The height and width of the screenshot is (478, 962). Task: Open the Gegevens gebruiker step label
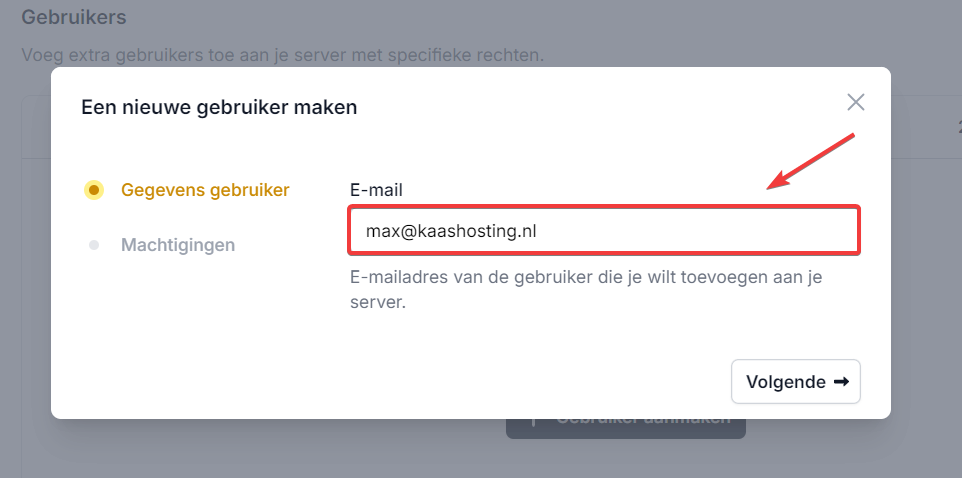(205, 190)
